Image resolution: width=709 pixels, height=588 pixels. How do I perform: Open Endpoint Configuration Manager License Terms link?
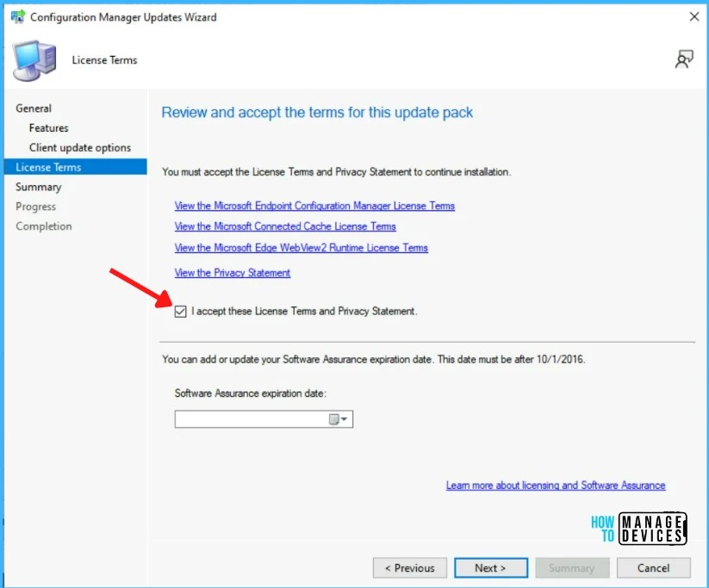pos(314,206)
